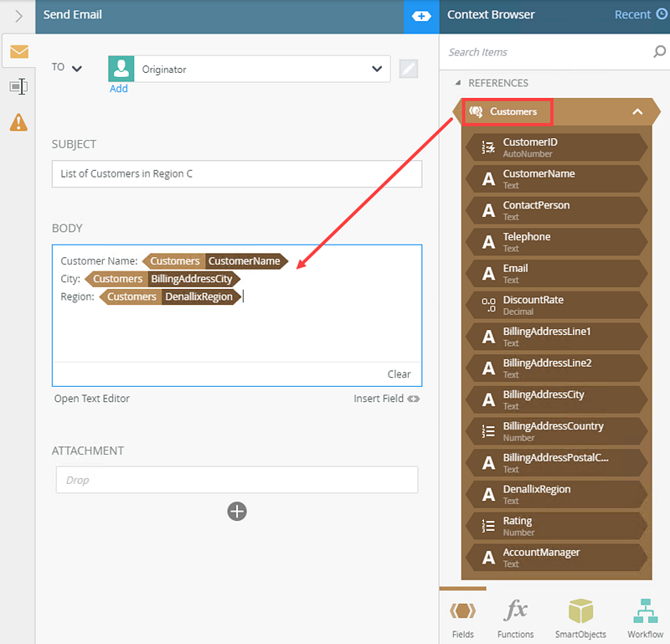Open the Originator recipient dropdown
Screen dimensions: 670x644
(375, 69)
